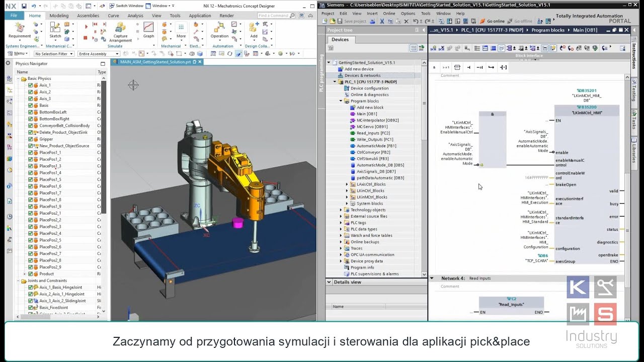Viewport: 644px width, 362px height.
Task: Click the Go offline icon in TIA Portal
Action: pyautogui.click(x=520, y=21)
